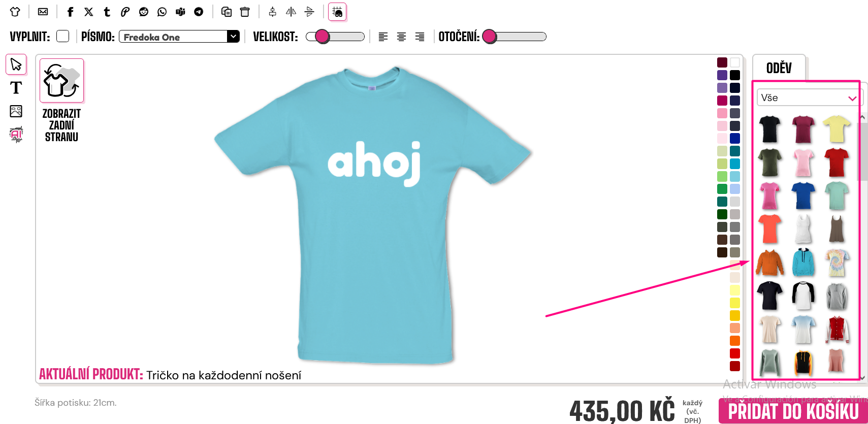The width and height of the screenshot is (868, 424).
Task: Choose the orange hoodie garment thumbnail
Action: (x=770, y=263)
